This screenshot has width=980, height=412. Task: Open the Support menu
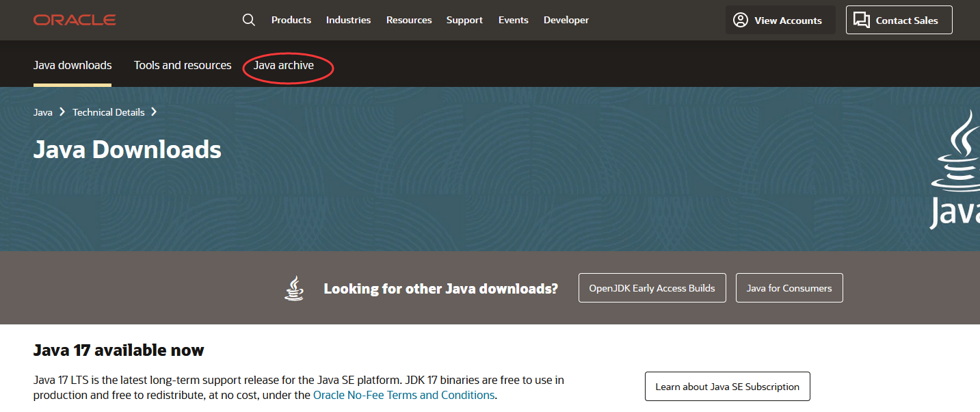click(x=464, y=20)
